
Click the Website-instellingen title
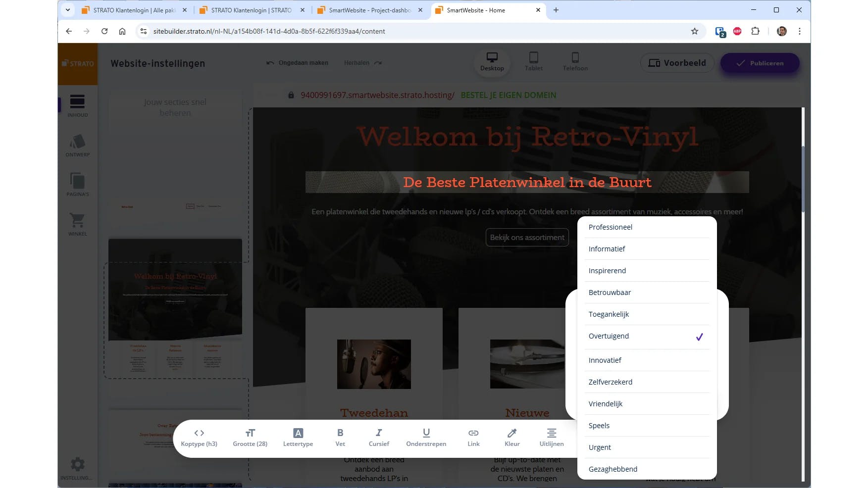(x=157, y=63)
